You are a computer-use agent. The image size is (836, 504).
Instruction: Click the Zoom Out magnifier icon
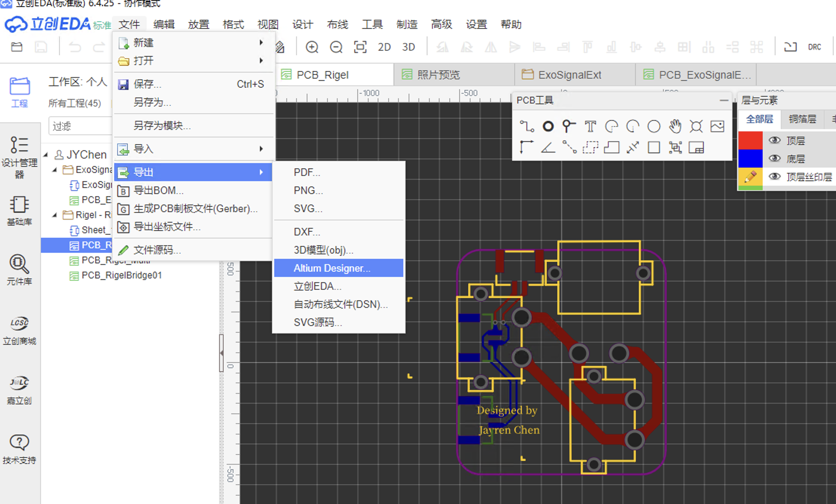(336, 47)
